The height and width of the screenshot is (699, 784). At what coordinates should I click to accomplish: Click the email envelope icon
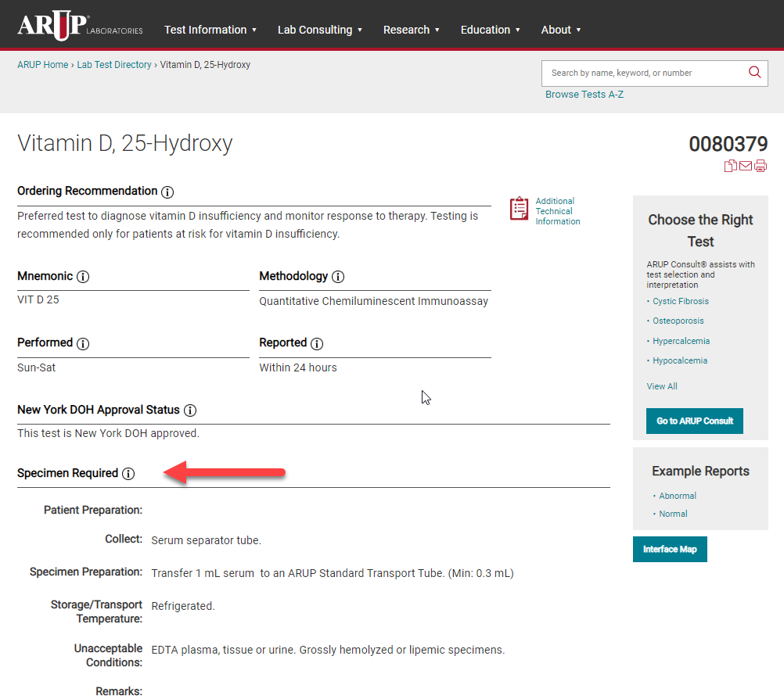pos(746,166)
